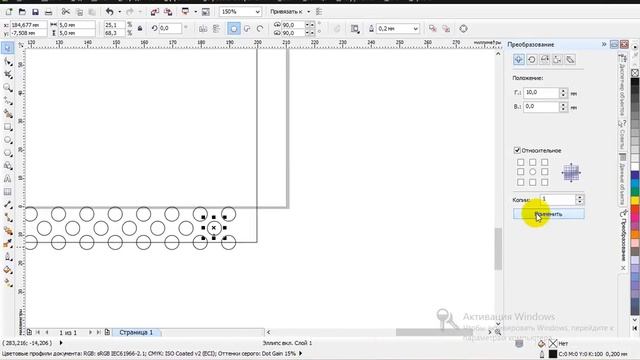Create a new document via toolbar icon

[x=9, y=12]
